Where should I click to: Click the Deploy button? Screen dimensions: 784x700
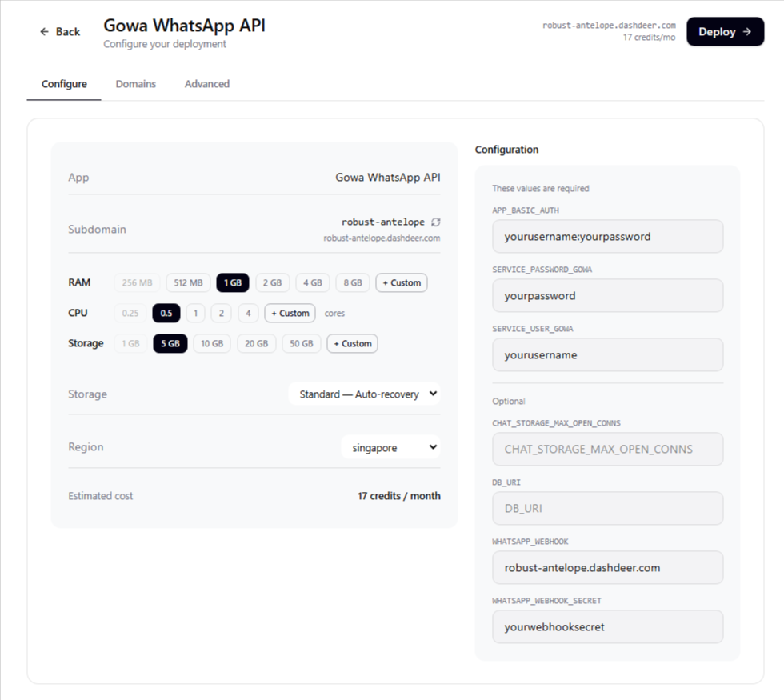point(725,31)
